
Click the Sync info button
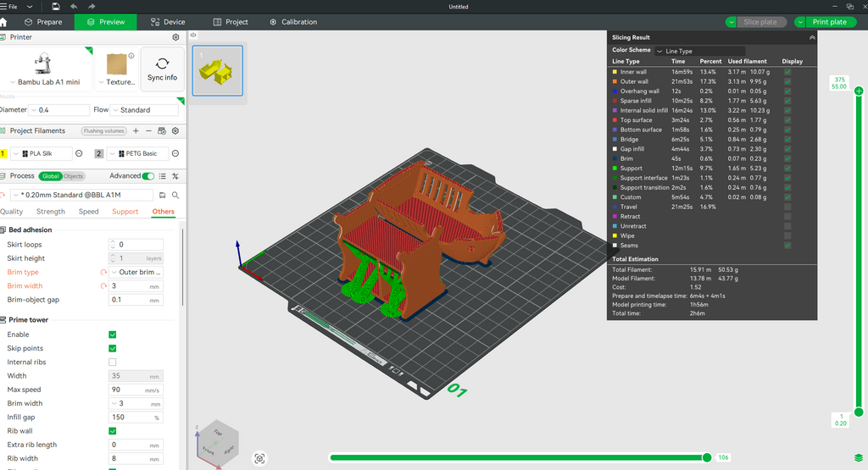coord(162,69)
